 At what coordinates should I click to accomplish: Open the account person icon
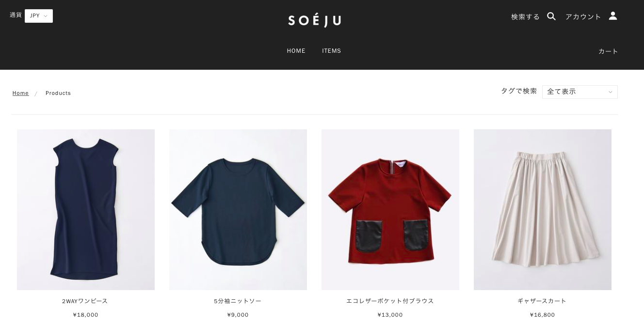coord(613,16)
